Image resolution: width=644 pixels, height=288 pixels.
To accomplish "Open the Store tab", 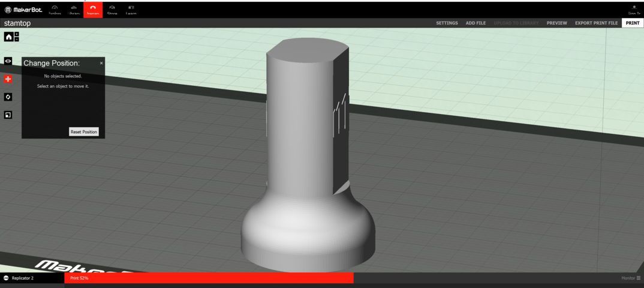I will pyautogui.click(x=112, y=10).
